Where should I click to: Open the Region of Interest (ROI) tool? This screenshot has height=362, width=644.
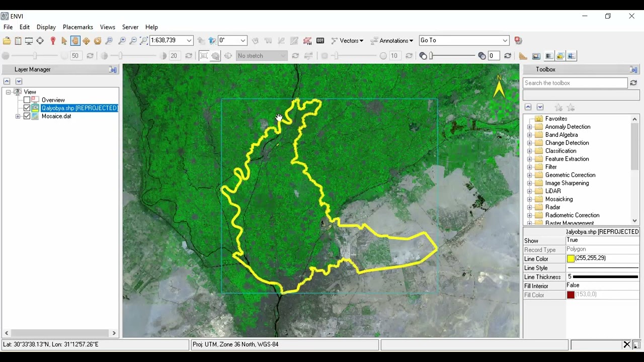307,41
